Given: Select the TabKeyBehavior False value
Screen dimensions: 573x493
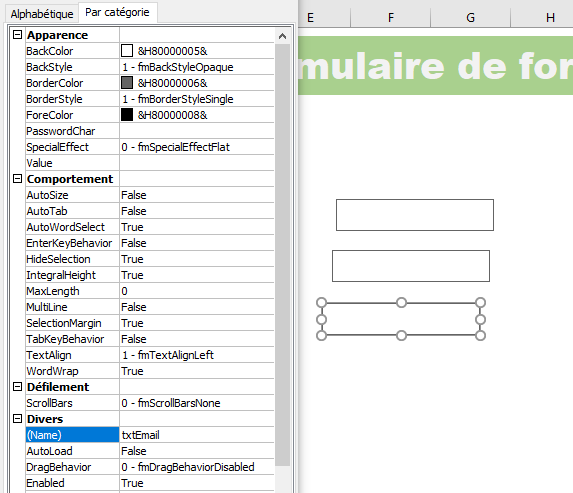Looking at the screenshot, I should coord(197,339).
